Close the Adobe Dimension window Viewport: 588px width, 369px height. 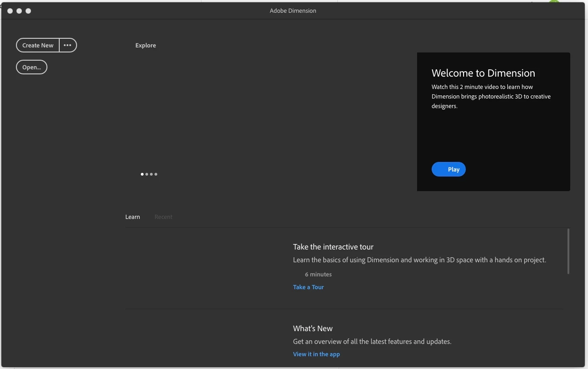(10, 11)
